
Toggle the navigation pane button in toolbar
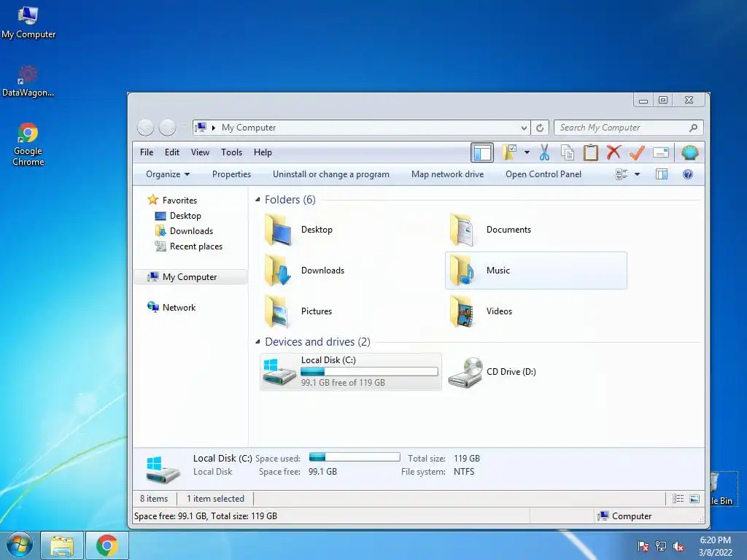click(x=481, y=153)
